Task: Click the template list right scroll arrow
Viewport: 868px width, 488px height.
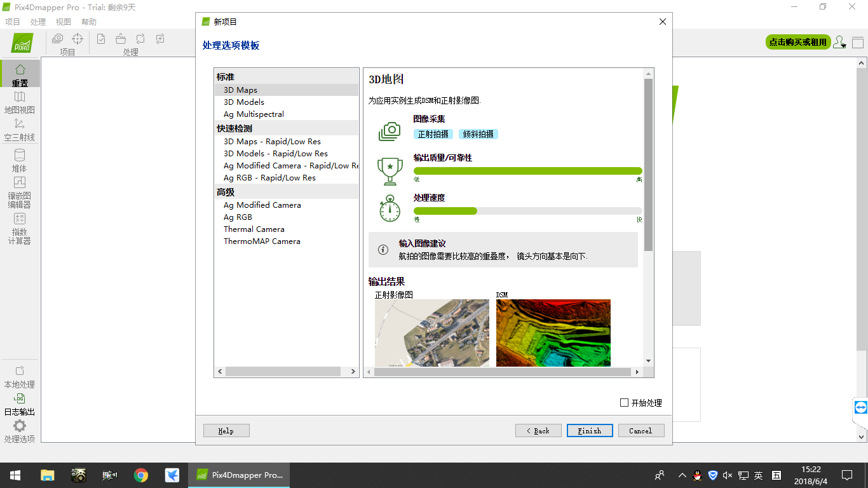Action: [x=354, y=372]
